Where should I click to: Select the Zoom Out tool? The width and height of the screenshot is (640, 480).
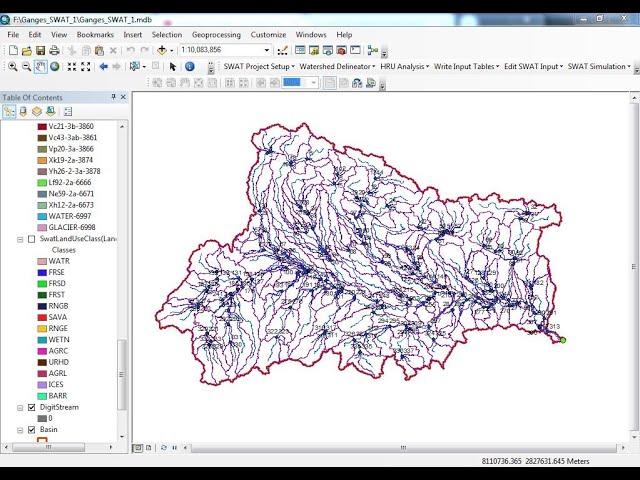[27, 67]
